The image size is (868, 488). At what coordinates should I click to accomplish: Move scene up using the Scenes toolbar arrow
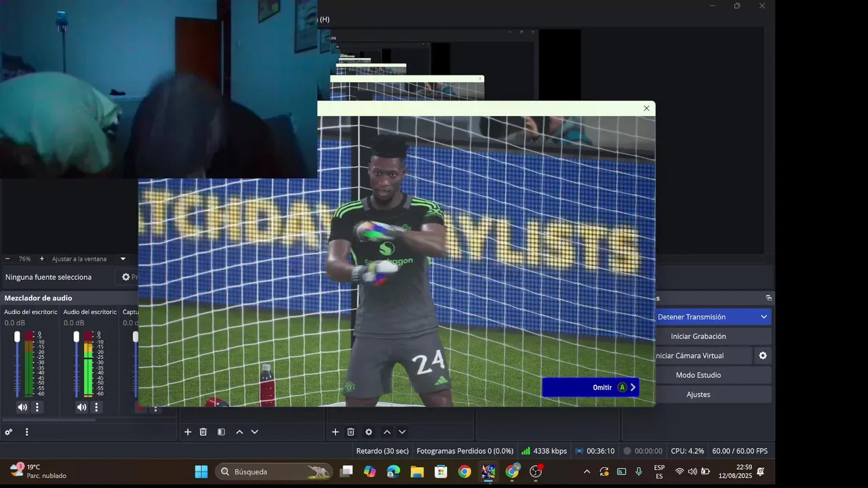click(x=239, y=432)
